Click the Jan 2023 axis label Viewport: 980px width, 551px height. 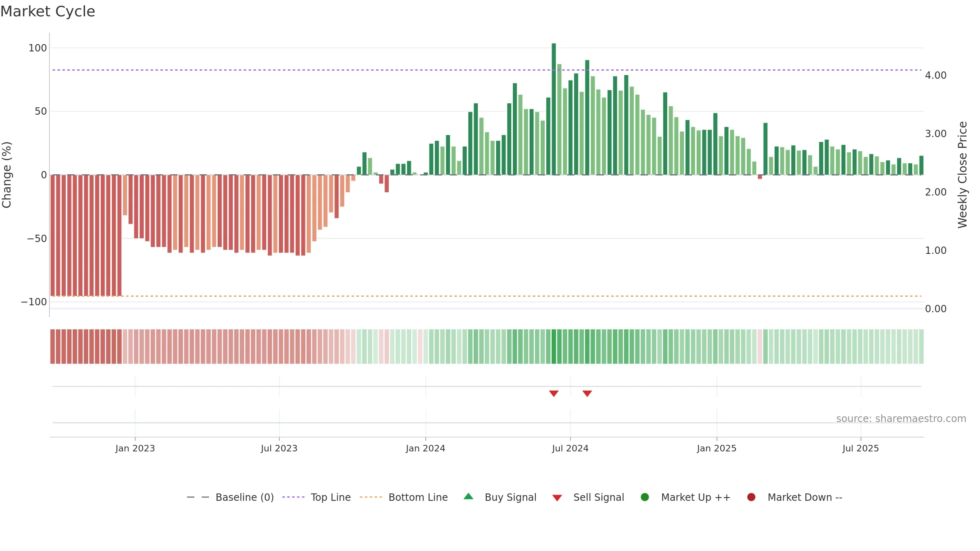point(135,449)
